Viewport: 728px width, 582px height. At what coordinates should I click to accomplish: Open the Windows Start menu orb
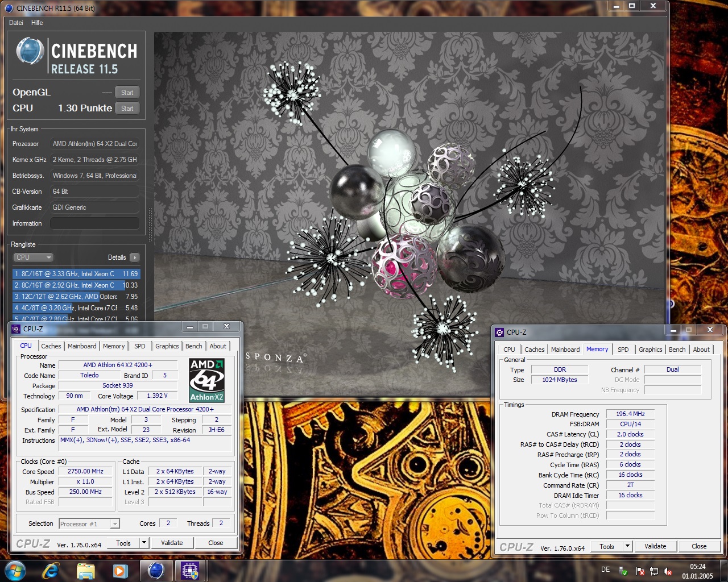[15, 571]
